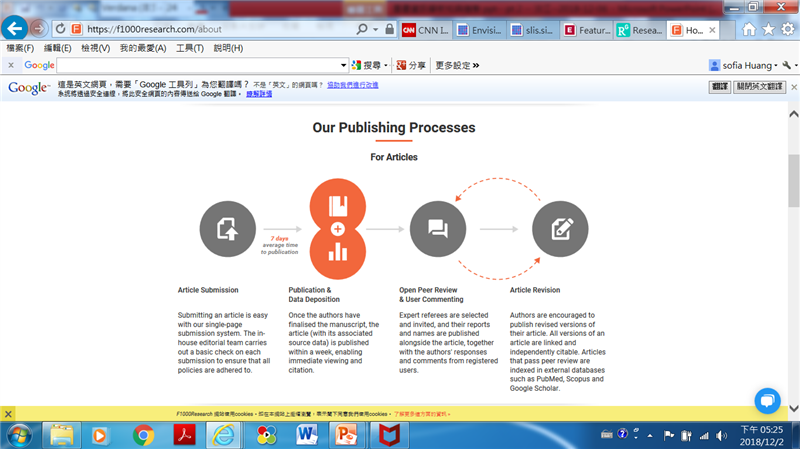Click the 關閉英文翻譯 button
800x449 pixels.
(764, 88)
